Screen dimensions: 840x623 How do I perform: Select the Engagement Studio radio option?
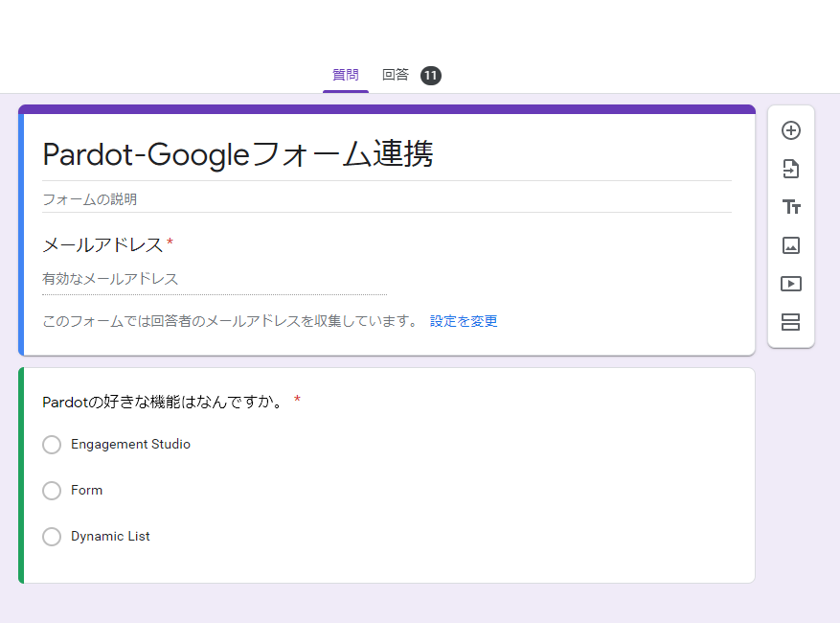click(52, 445)
